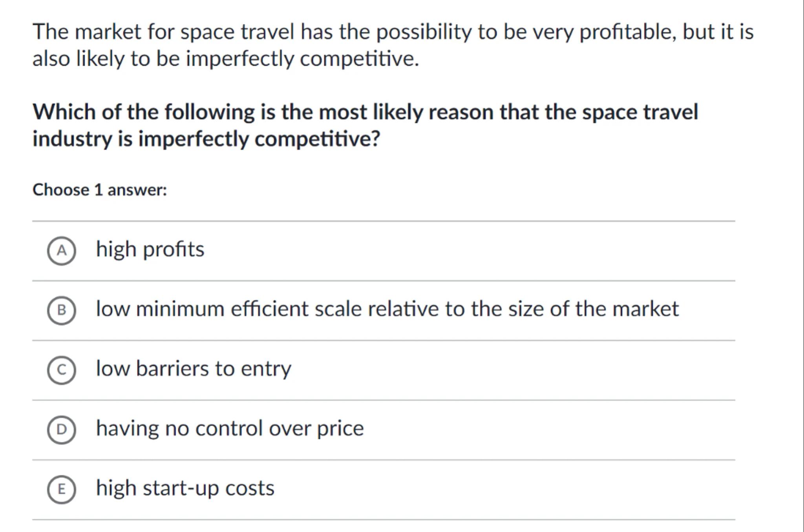Select radio button A for high profits
The height and width of the screenshot is (532, 804).
coord(61,251)
